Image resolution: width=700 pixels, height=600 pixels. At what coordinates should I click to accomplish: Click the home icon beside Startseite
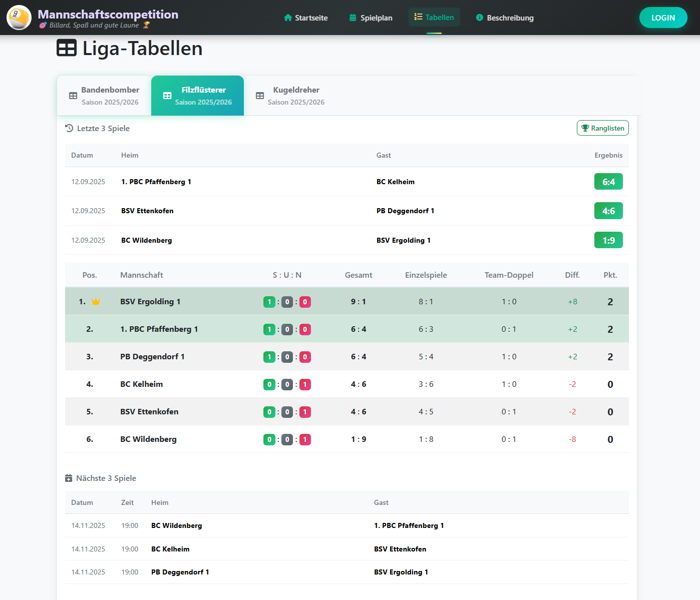click(x=288, y=18)
